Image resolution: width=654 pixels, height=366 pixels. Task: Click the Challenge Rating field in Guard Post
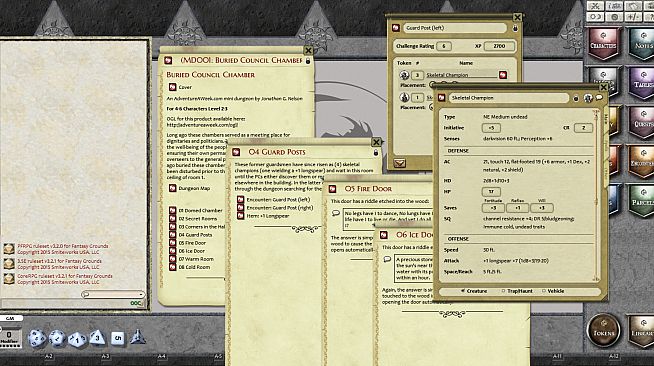click(444, 46)
